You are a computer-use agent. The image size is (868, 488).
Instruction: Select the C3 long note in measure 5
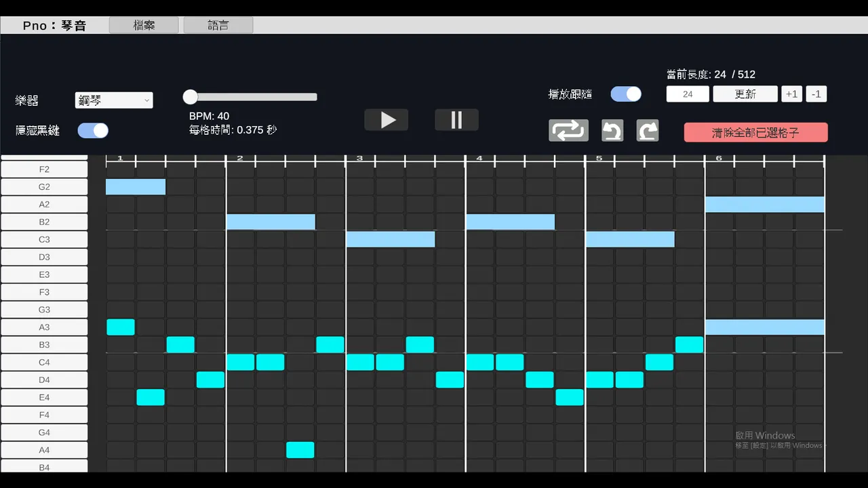630,239
